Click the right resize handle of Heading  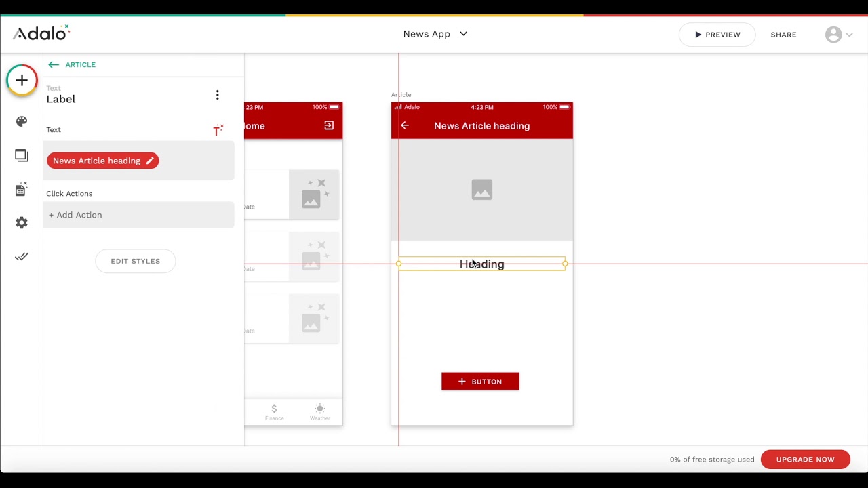[x=566, y=264]
